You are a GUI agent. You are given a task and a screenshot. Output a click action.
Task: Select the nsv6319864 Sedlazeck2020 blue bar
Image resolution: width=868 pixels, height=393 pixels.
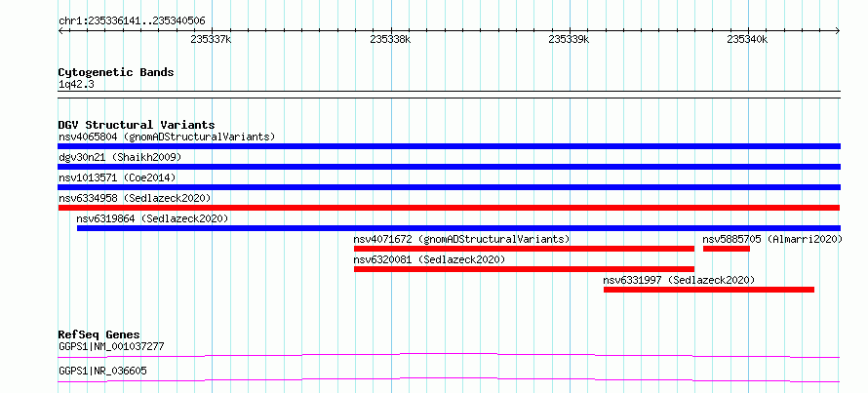click(x=458, y=228)
